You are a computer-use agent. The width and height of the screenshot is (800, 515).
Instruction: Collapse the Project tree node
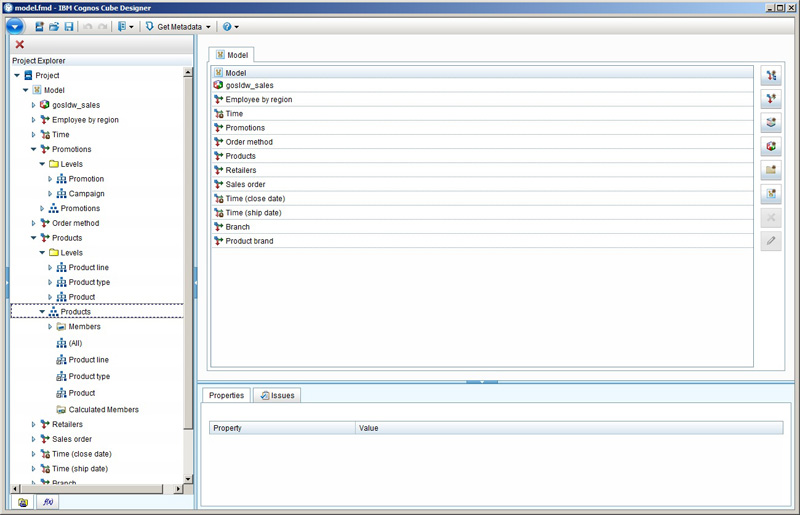click(x=17, y=75)
